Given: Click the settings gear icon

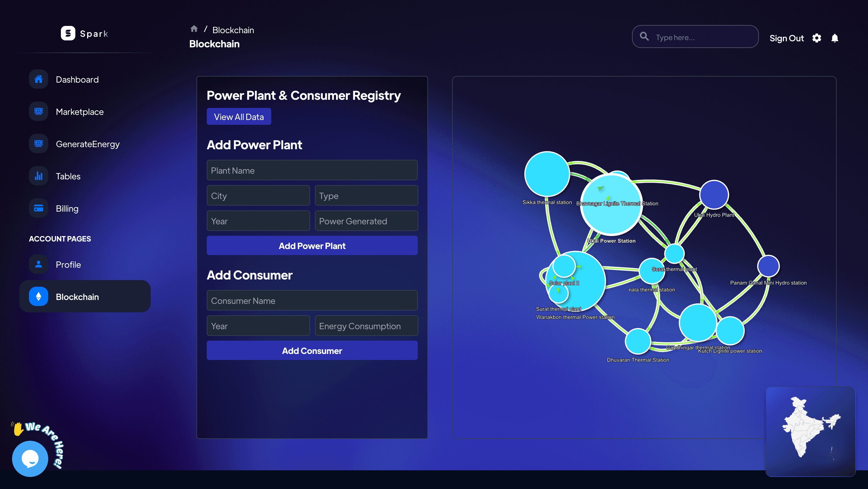Looking at the screenshot, I should (816, 38).
